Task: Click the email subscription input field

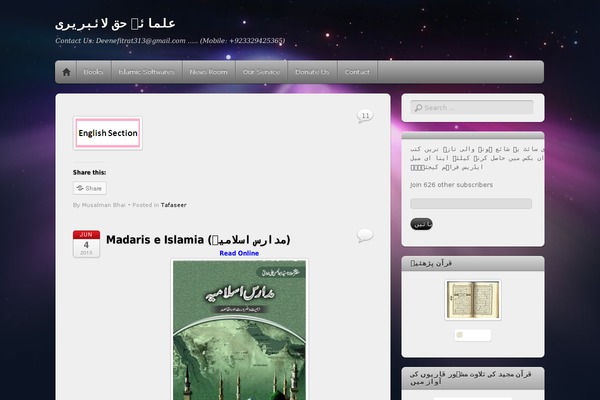Action: [x=471, y=204]
